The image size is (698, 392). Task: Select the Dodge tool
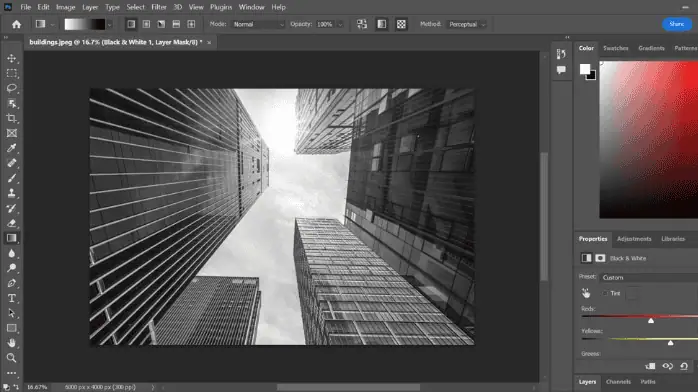coord(12,268)
